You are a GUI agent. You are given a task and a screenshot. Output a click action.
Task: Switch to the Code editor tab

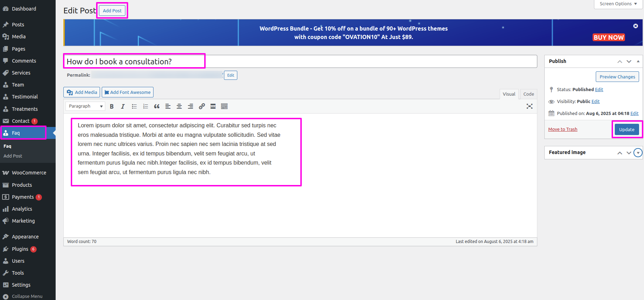[x=529, y=94]
